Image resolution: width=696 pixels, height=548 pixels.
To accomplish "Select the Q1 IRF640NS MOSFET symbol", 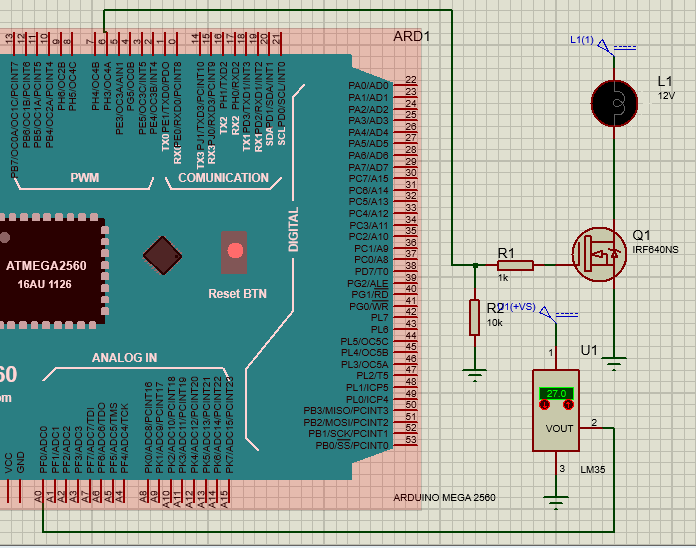I will pos(599,255).
